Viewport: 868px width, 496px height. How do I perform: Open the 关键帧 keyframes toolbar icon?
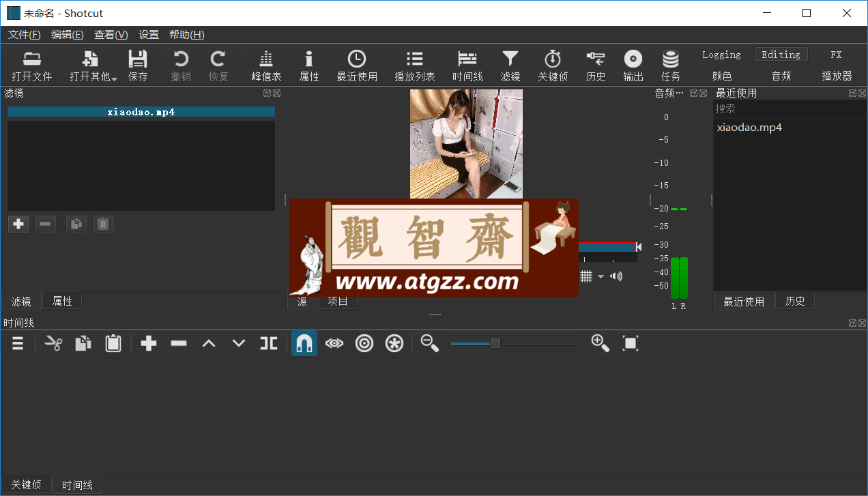click(x=553, y=66)
